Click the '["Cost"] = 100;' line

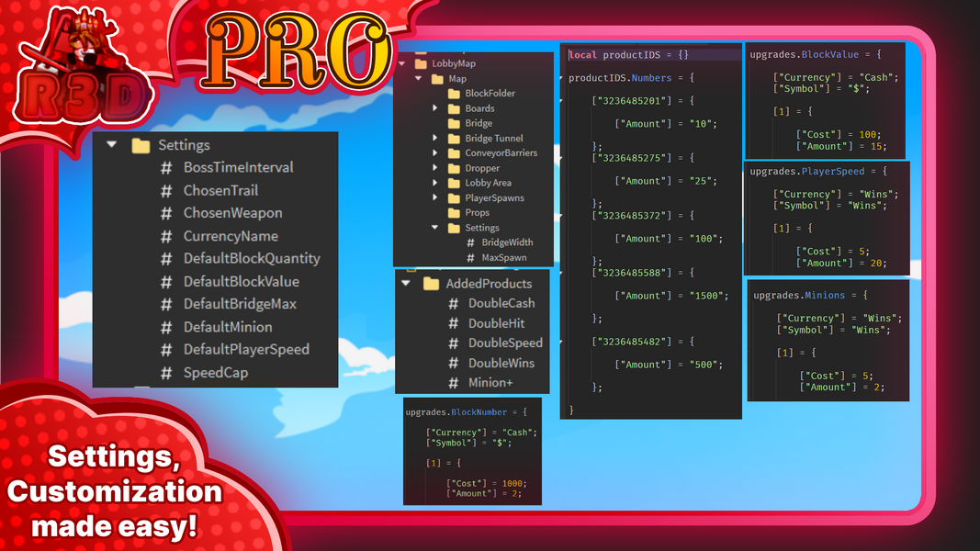point(839,134)
